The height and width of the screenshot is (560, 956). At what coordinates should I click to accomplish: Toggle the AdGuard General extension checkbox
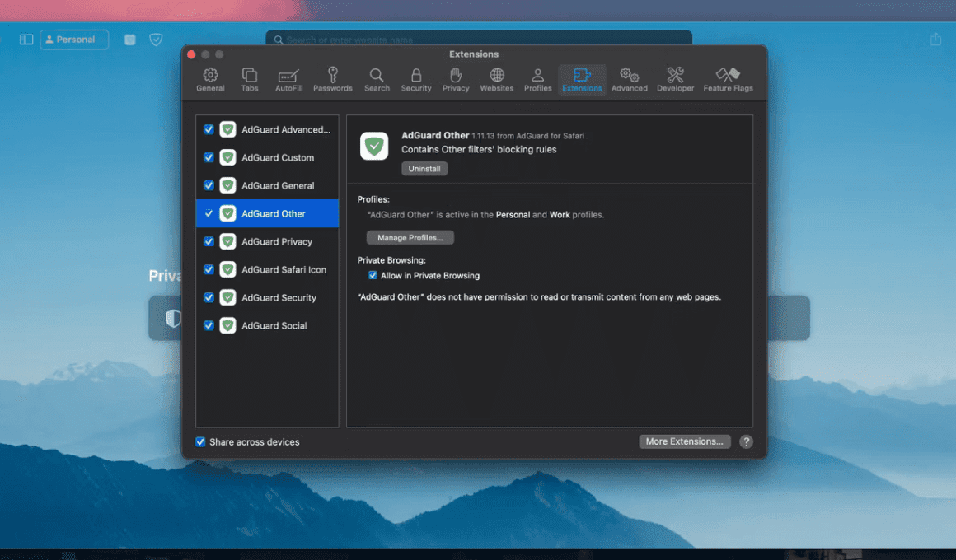pos(209,185)
